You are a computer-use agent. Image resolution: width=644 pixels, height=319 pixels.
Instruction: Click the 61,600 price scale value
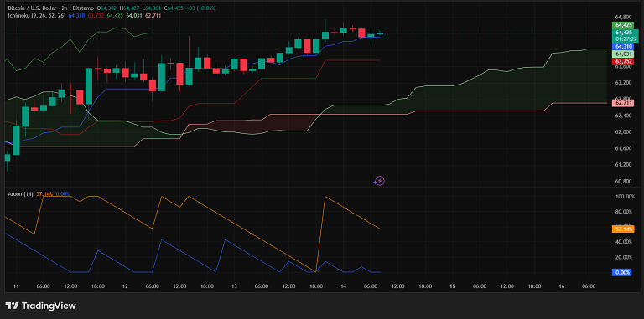(x=624, y=148)
